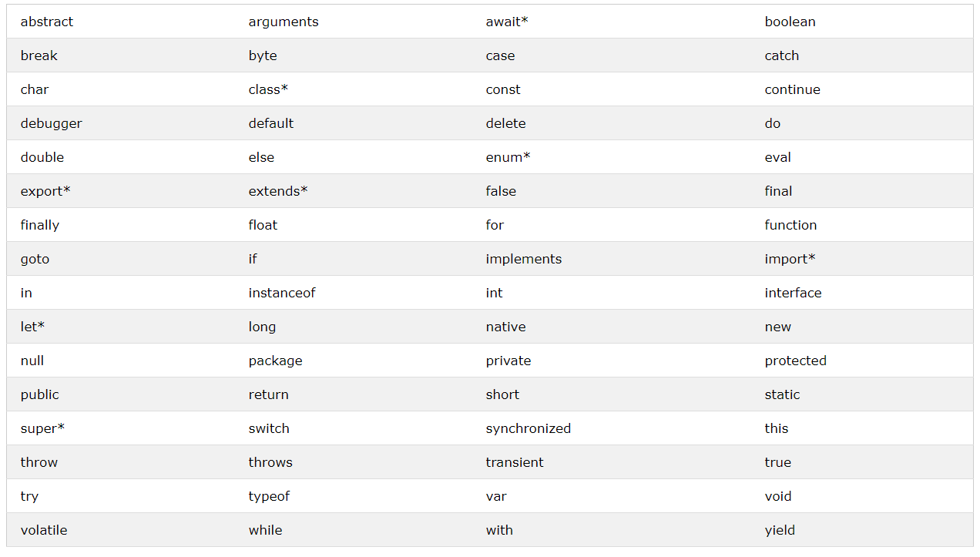Click the "debugger" keyword
Screen dimensions: 980x557
[x=51, y=123]
